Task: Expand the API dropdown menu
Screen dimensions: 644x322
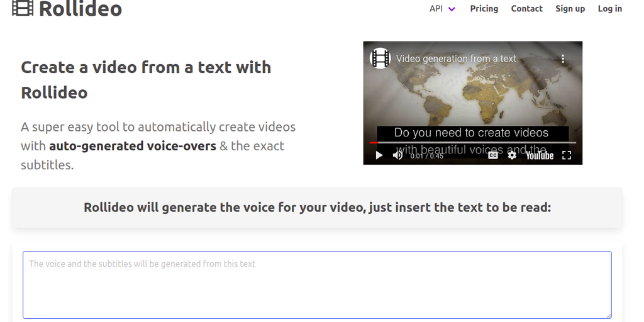Action: point(443,9)
